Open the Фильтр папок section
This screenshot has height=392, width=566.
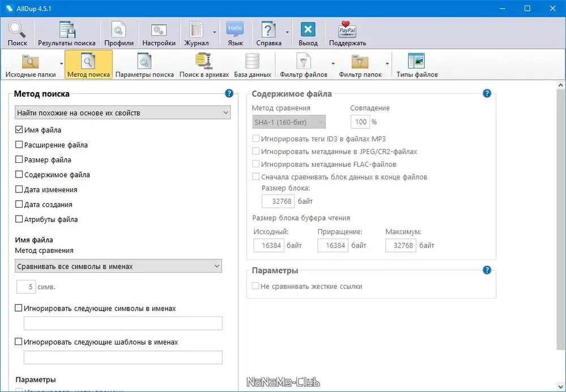click(x=360, y=64)
